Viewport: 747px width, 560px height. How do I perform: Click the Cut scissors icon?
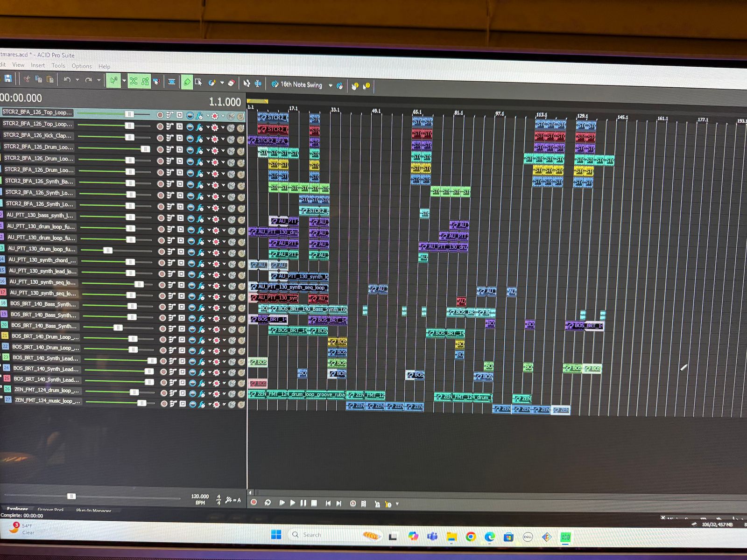[x=27, y=79]
